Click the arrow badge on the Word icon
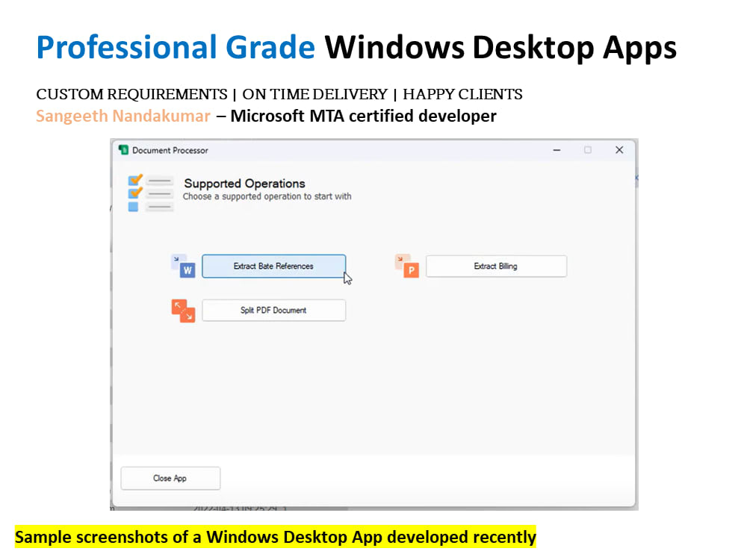The height and width of the screenshot is (560, 747). tap(176, 259)
